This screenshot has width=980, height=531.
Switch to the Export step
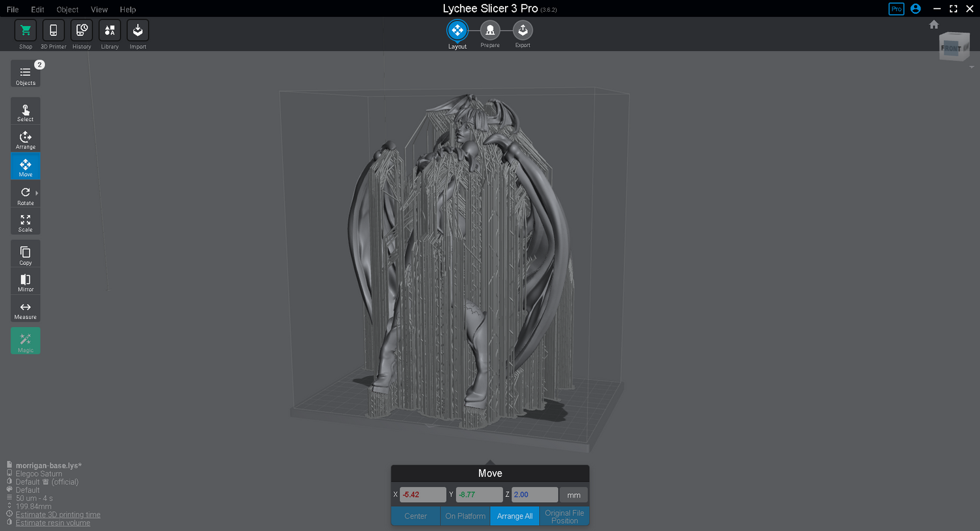[523, 30]
